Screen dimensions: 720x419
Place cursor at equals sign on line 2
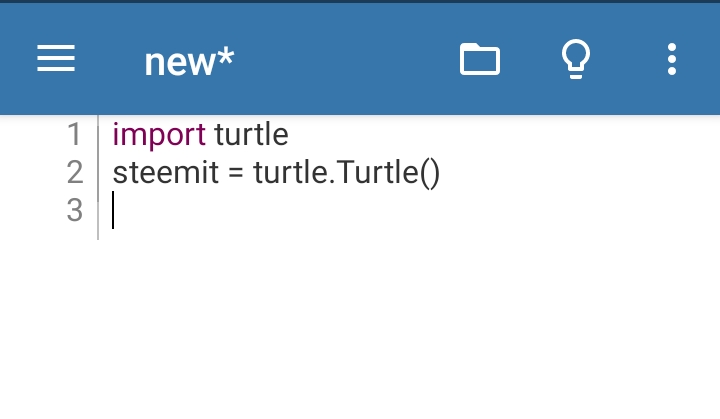[236, 174]
